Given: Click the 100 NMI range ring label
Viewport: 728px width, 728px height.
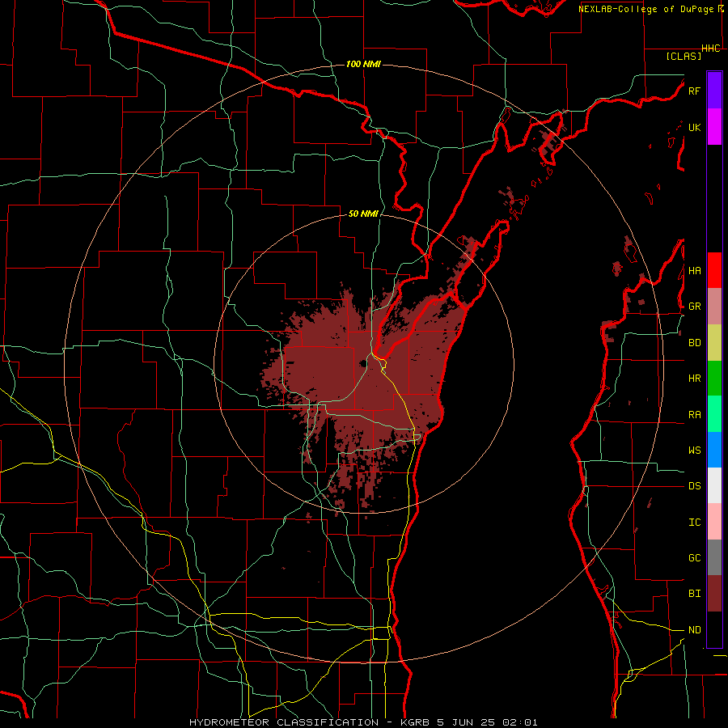Looking at the screenshot, I should coord(363,64).
